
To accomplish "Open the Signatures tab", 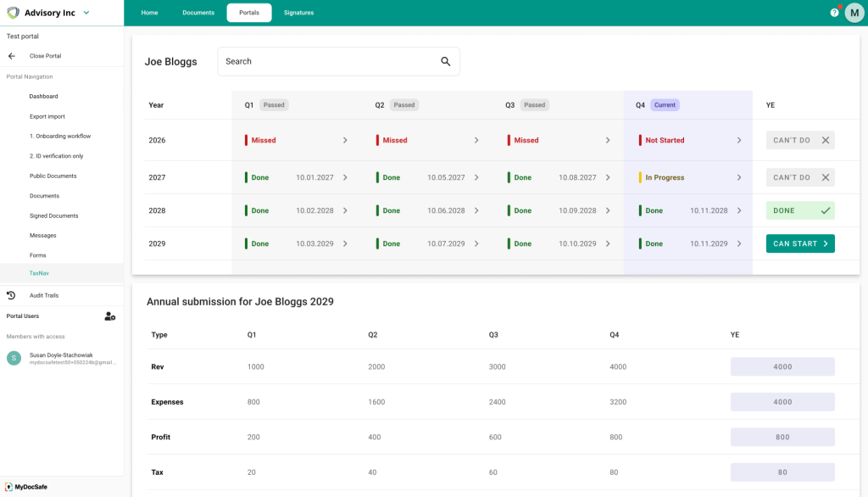I will point(298,13).
